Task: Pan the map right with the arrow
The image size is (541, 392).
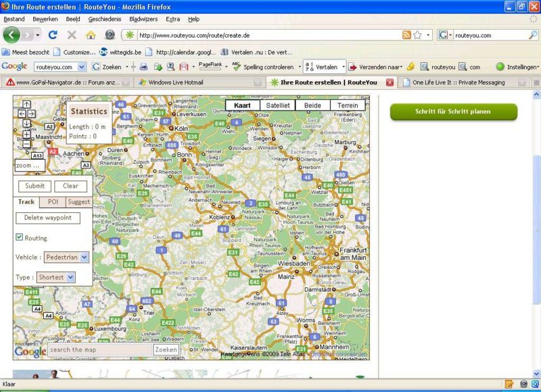Action: (x=31, y=114)
